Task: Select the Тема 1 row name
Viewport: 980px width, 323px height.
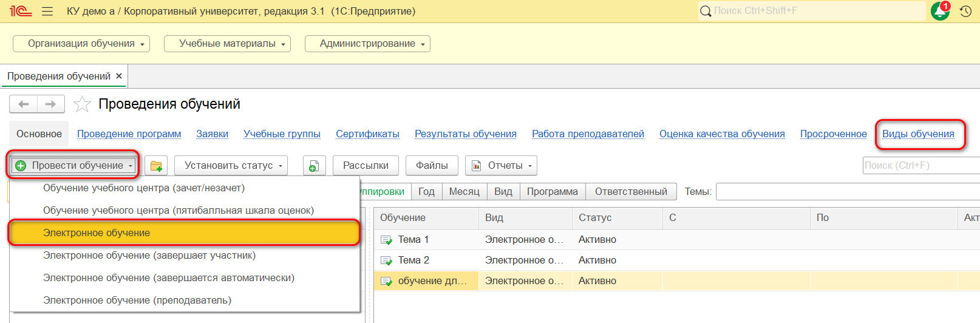Action: point(413,240)
